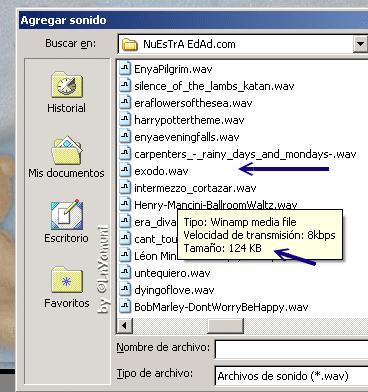Open the Favoritos folder shortcut
This screenshot has width=368, height=392.
click(67, 287)
